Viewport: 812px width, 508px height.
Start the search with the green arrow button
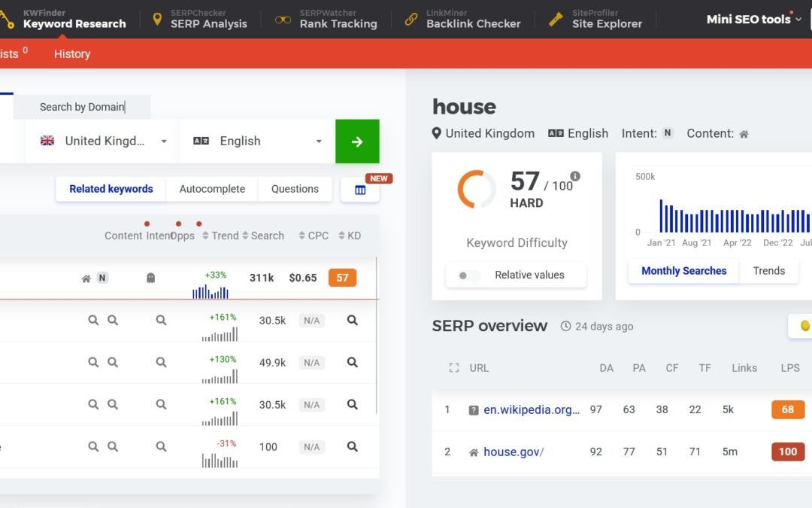(x=357, y=141)
